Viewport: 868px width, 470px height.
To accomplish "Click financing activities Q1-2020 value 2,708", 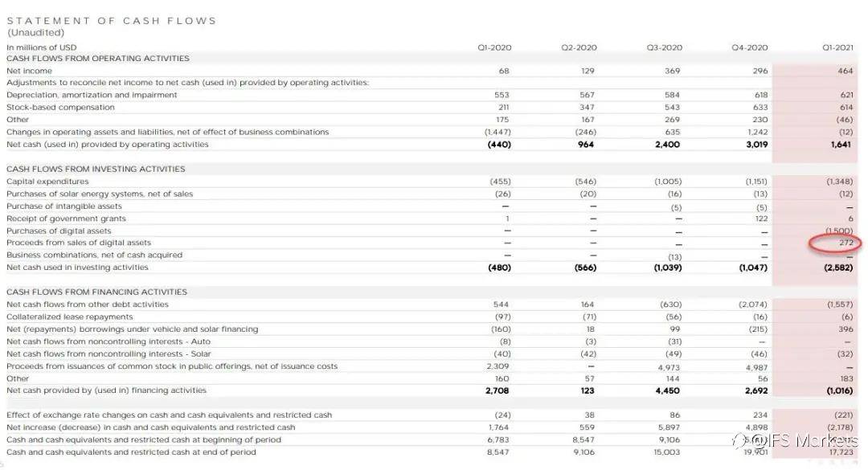I will coord(497,390).
